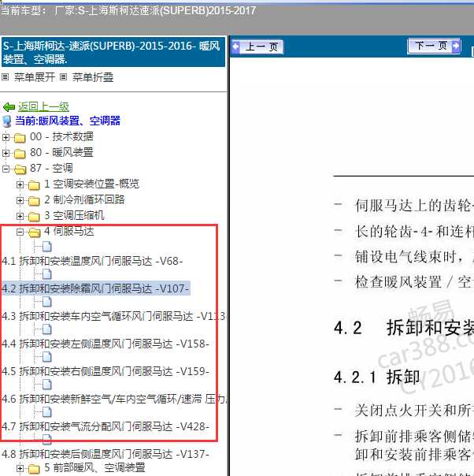Image resolution: width=474 pixels, height=476 pixels.
Task: Click the page icon above item 4.3
Action: tap(46, 302)
